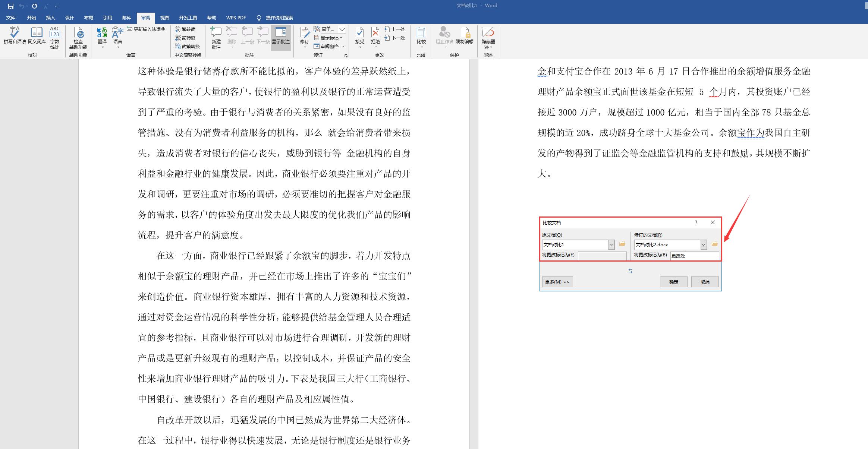868x449 pixels.
Task: Confirm comparison by clicking 确定
Action: [673, 282]
